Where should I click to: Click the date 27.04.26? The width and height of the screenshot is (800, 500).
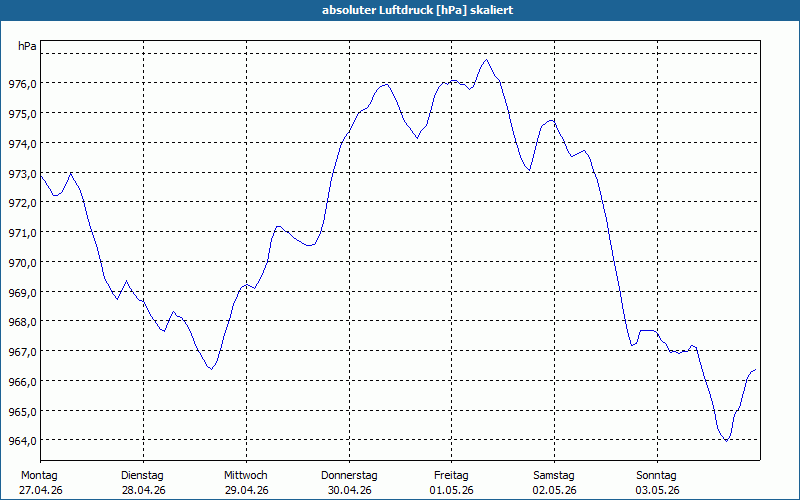[41, 491]
